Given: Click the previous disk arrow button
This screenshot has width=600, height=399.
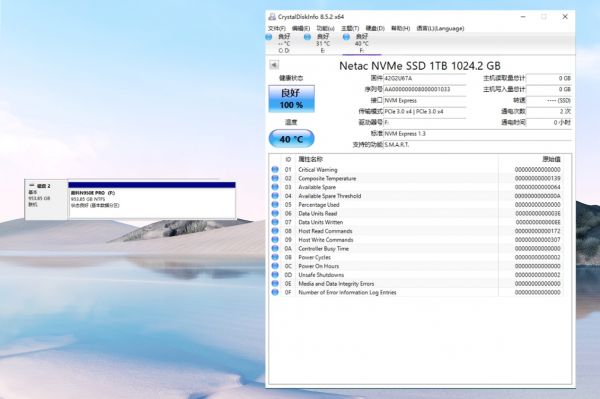Looking at the screenshot, I should [x=274, y=65].
